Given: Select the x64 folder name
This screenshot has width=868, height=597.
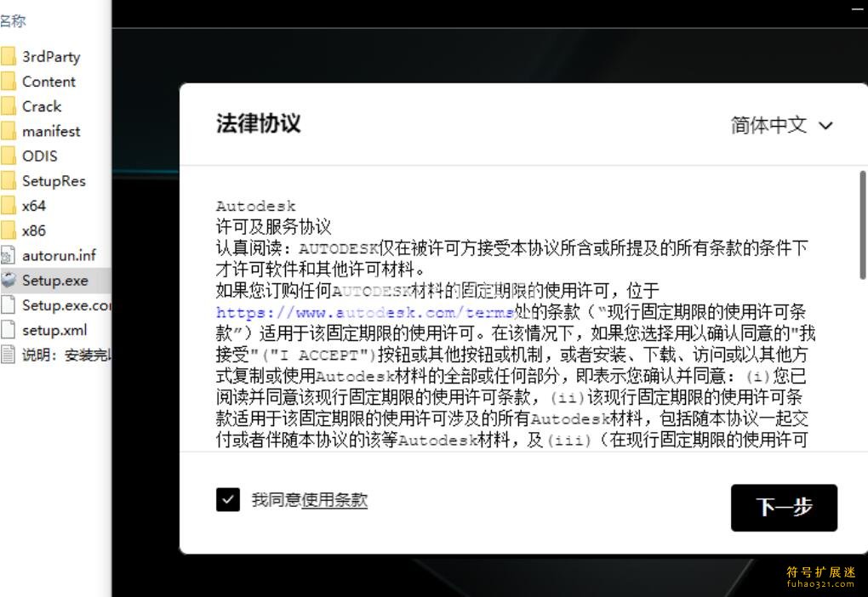Looking at the screenshot, I should (x=34, y=206).
